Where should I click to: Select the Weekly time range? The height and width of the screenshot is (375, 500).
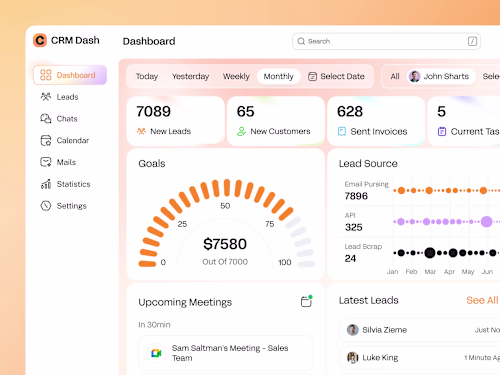(236, 76)
